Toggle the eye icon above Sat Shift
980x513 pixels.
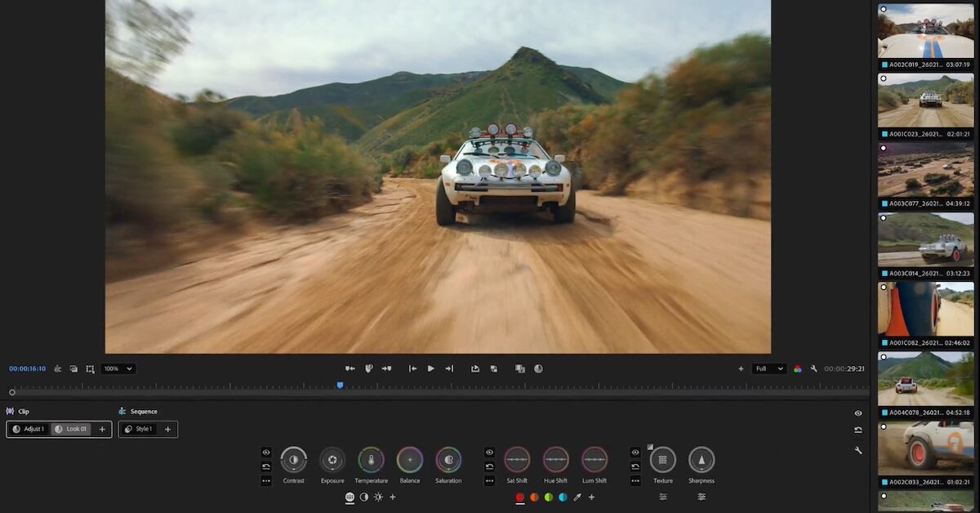(490, 451)
